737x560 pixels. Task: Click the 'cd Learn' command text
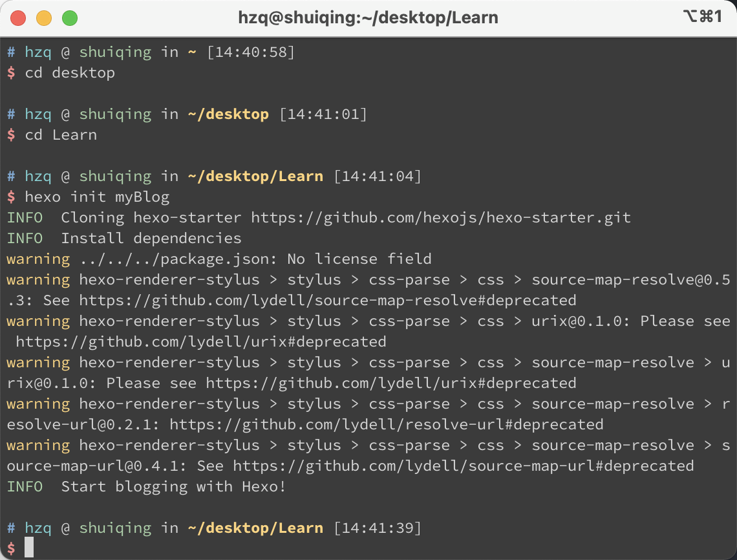pos(61,135)
